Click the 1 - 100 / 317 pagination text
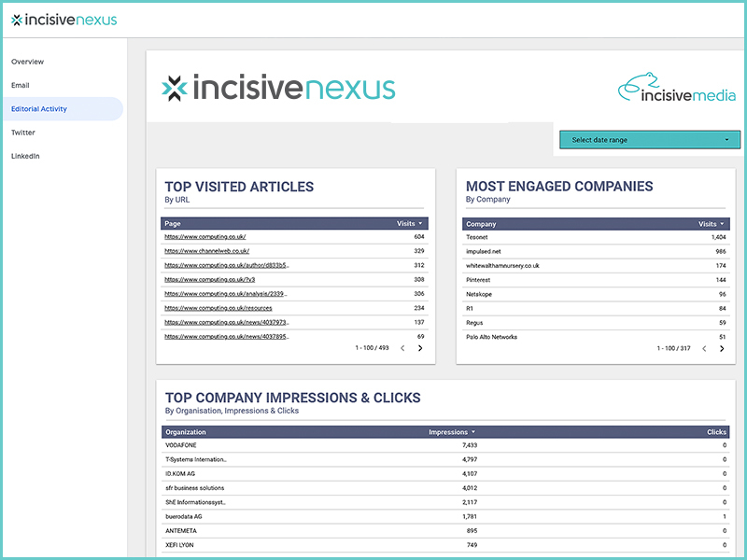The image size is (747, 560). coord(673,348)
